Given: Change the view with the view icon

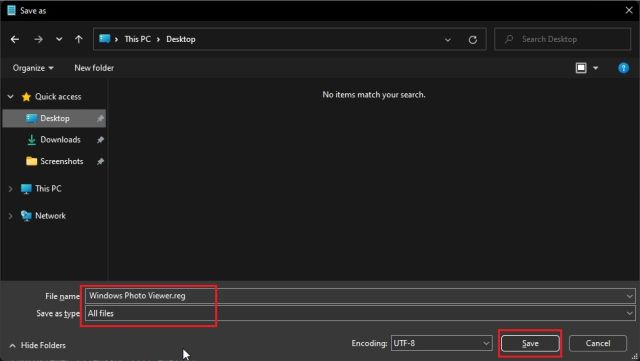Looking at the screenshot, I should (581, 68).
